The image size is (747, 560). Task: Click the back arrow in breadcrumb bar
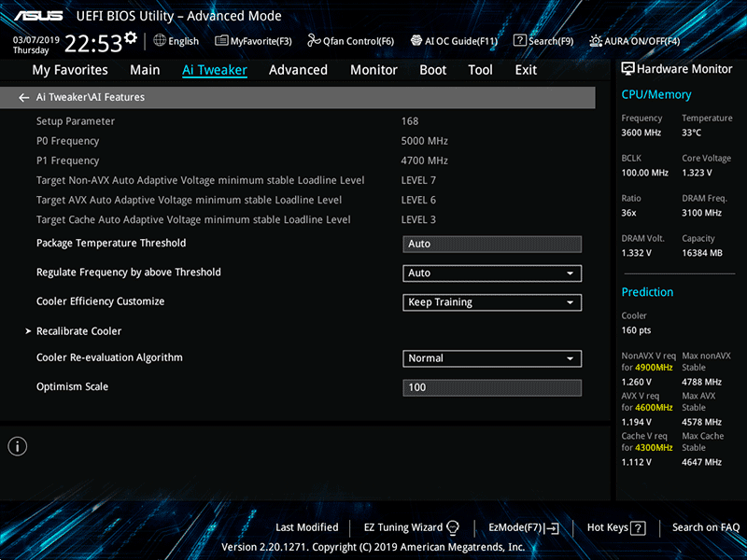coord(24,98)
